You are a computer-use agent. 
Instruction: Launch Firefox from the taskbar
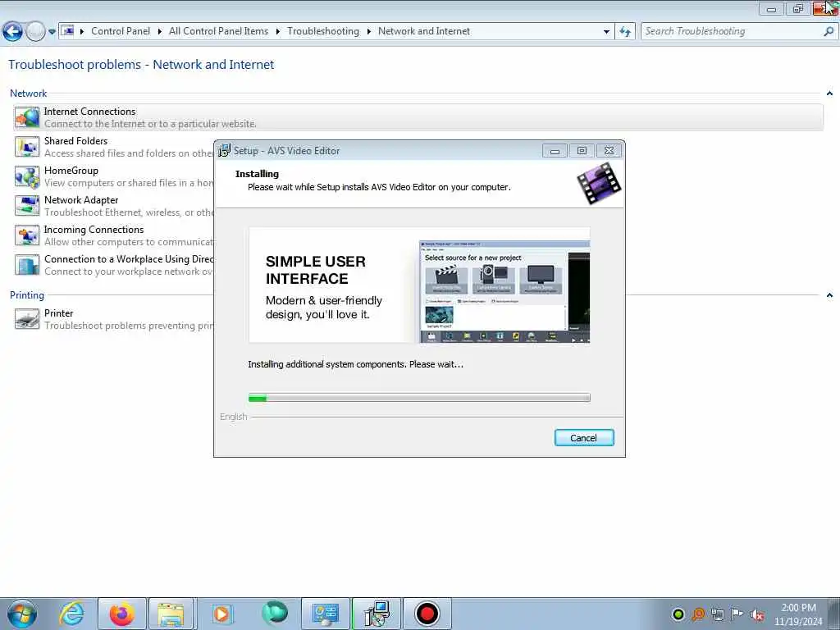pyautogui.click(x=122, y=614)
